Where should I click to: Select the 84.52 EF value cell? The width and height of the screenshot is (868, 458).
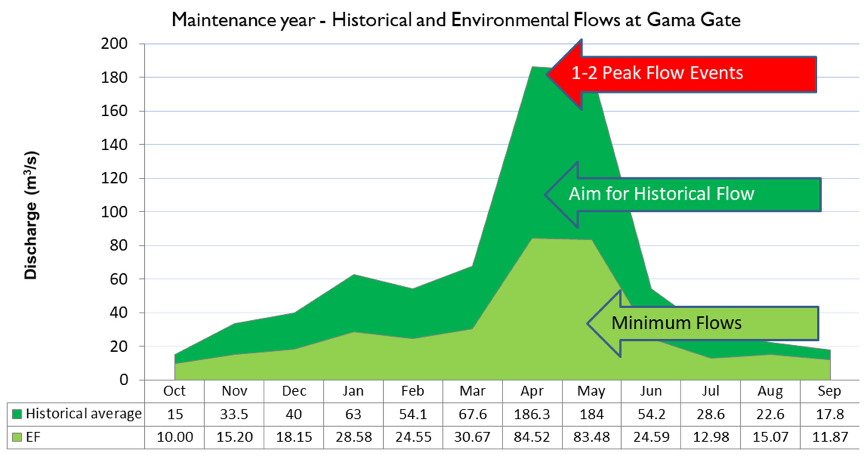[532, 437]
